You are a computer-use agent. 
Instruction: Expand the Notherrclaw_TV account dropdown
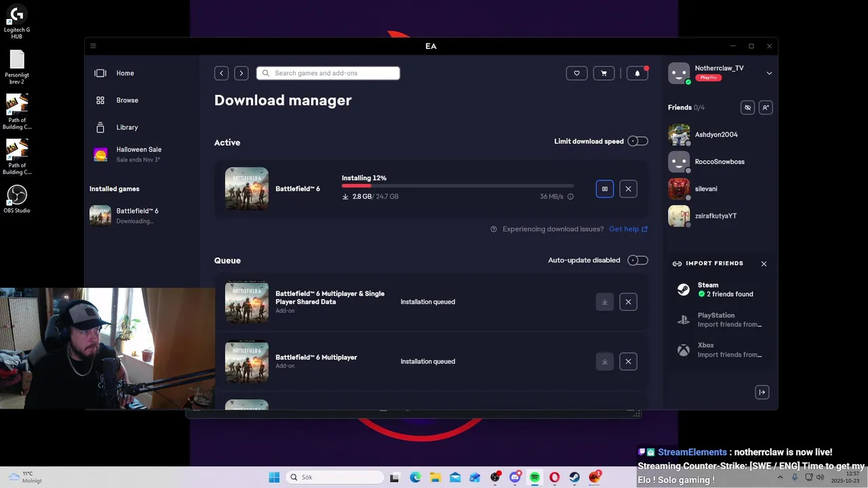tap(769, 73)
